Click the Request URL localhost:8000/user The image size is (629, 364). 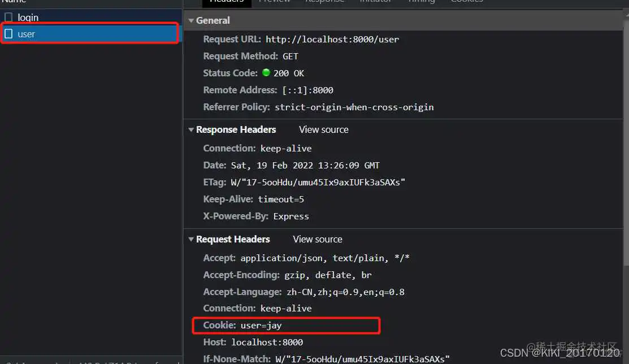332,39
